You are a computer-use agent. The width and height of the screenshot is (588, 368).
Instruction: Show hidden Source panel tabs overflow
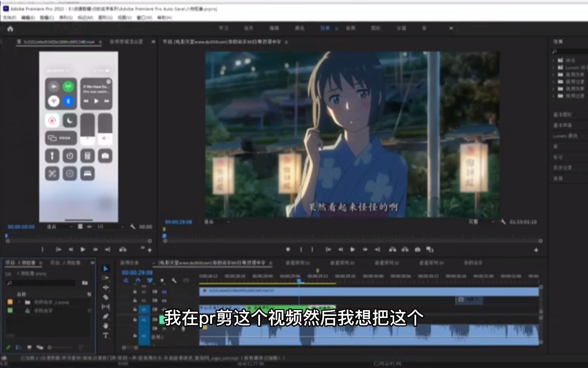tap(153, 42)
